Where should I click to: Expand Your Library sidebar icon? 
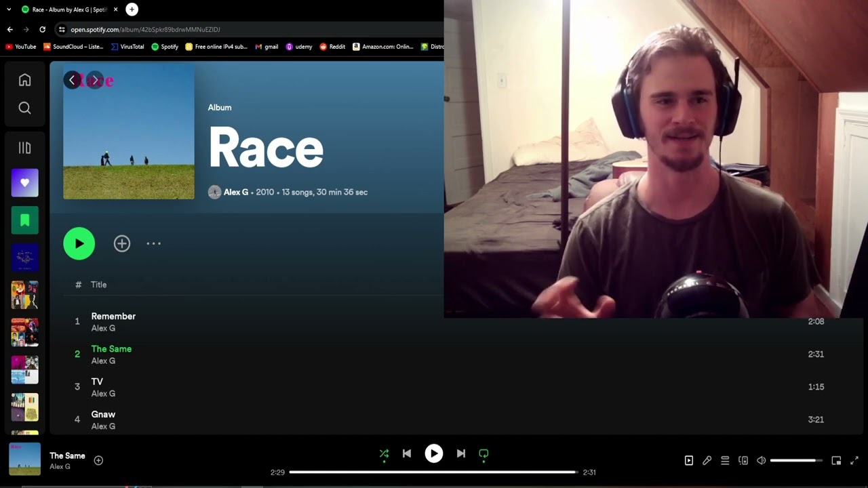[24, 148]
